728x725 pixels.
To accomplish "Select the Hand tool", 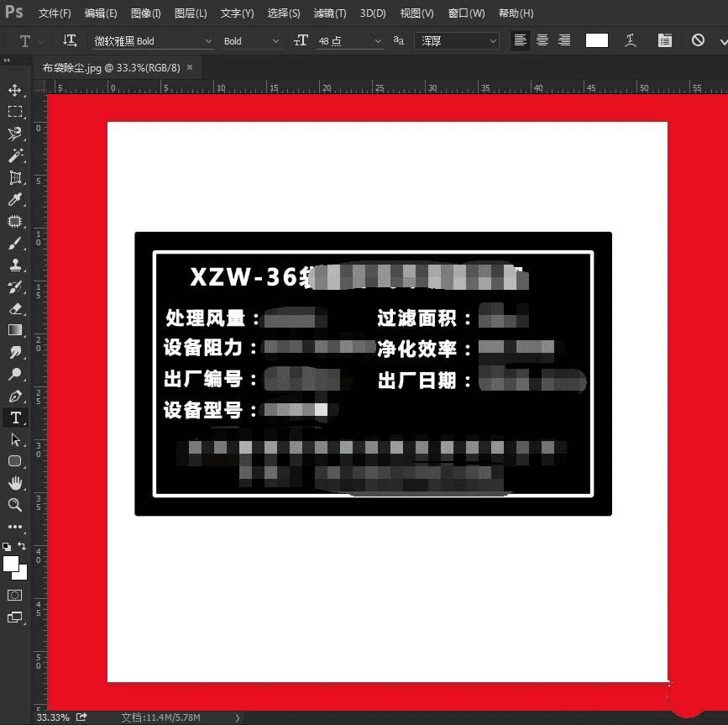I will point(15,483).
